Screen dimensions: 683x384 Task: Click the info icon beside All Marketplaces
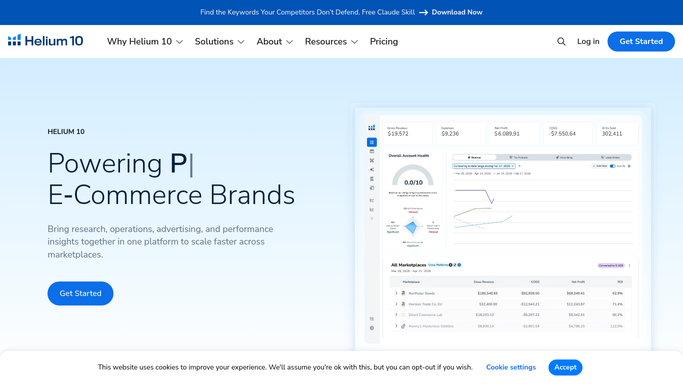(x=459, y=265)
